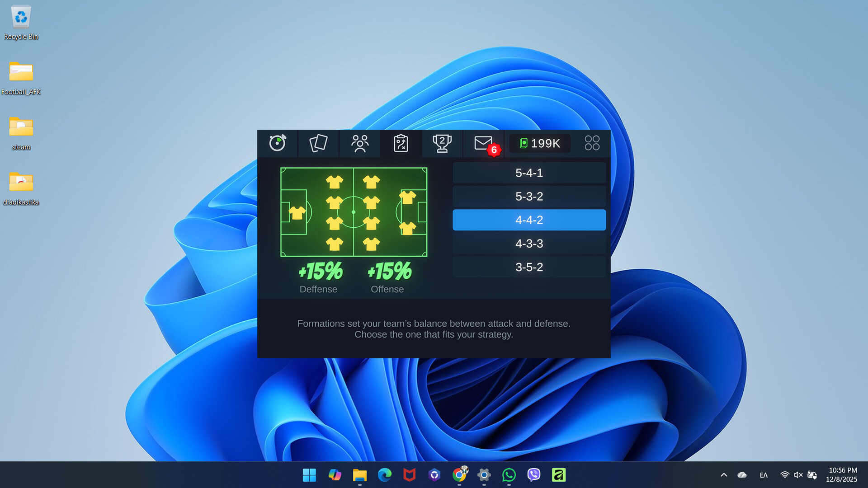Click the green banknote currency icon
Screen dimensions: 868x488
[x=524, y=143]
